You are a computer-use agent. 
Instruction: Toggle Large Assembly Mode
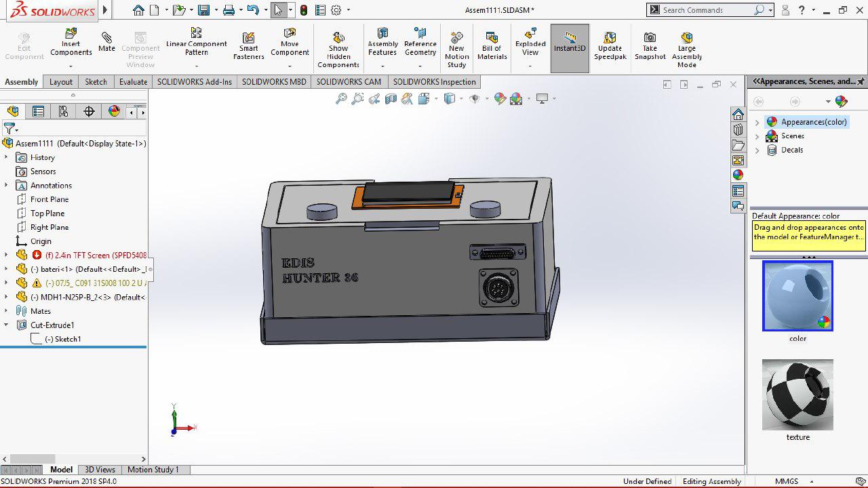[686, 48]
